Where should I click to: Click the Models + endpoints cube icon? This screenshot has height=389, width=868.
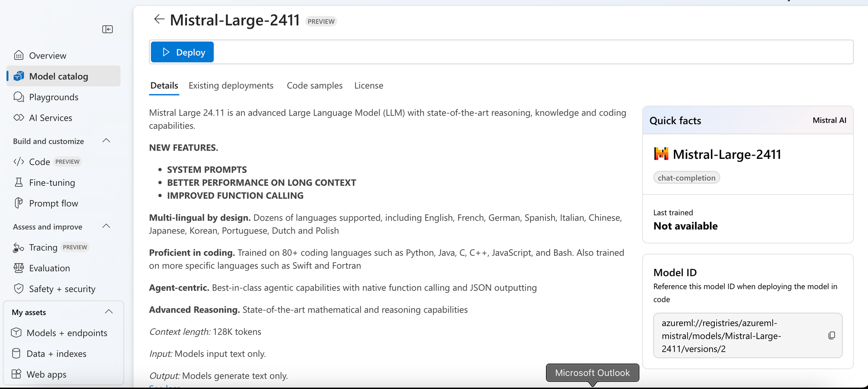coord(16,333)
